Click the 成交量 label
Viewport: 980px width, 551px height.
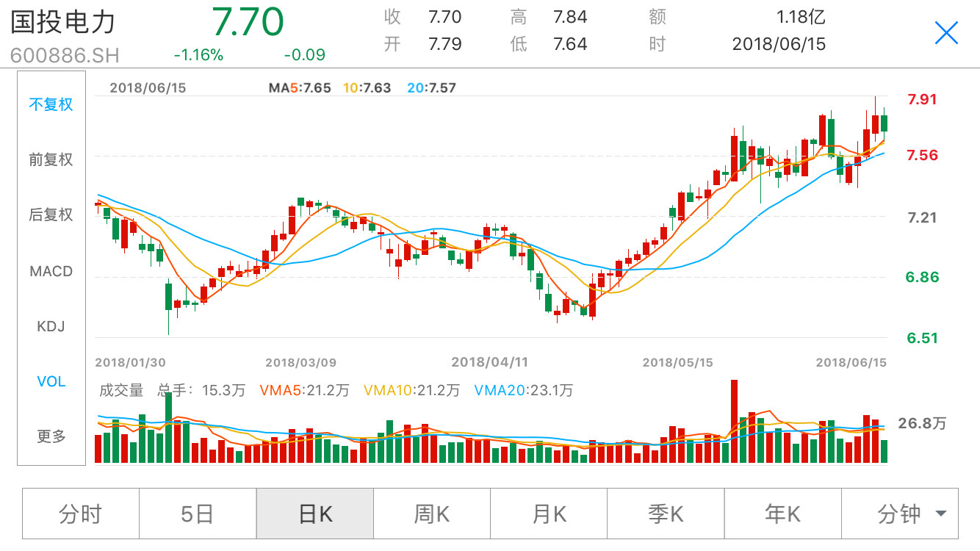pos(122,391)
